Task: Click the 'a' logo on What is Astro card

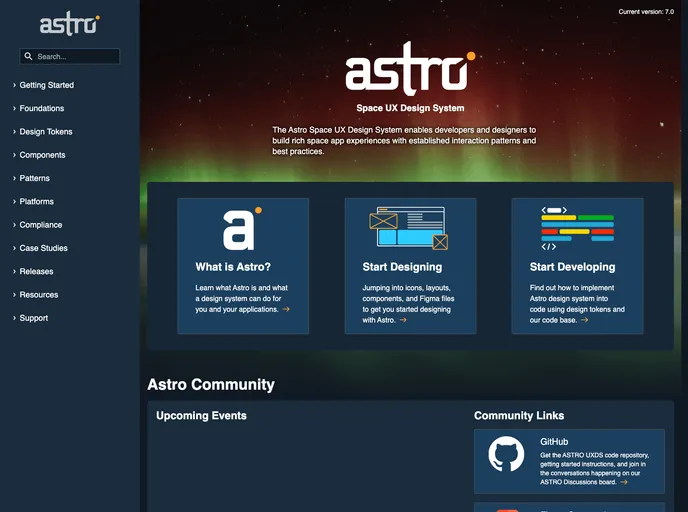Action: (242, 229)
